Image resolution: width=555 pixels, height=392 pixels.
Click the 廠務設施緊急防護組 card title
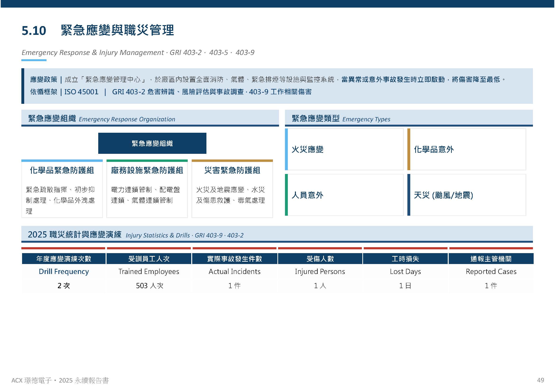pos(147,170)
